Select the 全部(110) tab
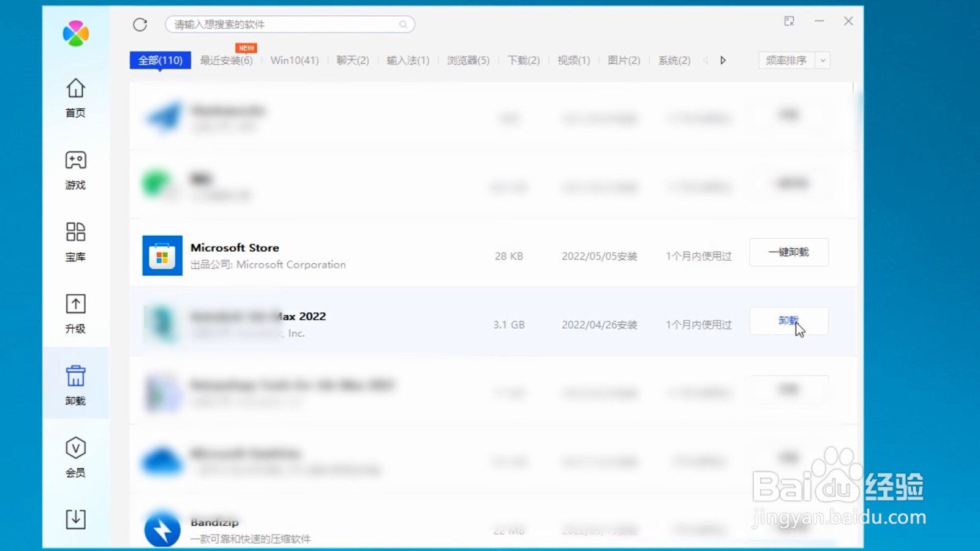The image size is (980, 551). [x=160, y=60]
